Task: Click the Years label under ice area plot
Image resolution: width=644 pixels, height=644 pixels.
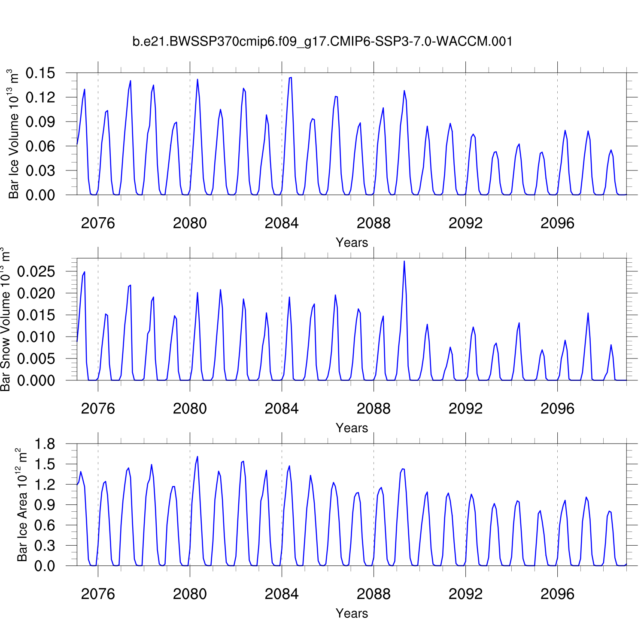Action: pyautogui.click(x=352, y=614)
